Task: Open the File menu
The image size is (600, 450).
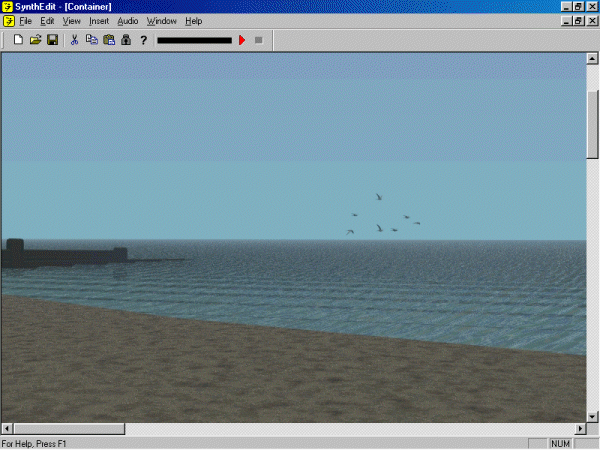Action: point(26,21)
